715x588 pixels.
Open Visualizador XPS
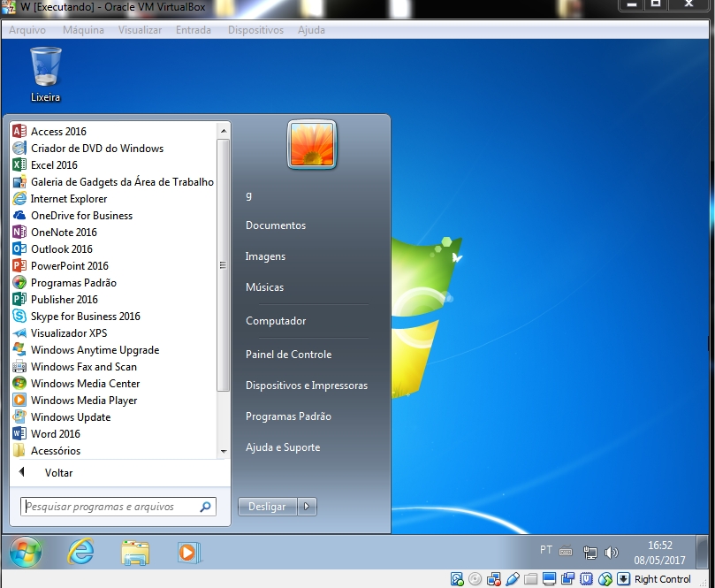(x=60, y=333)
